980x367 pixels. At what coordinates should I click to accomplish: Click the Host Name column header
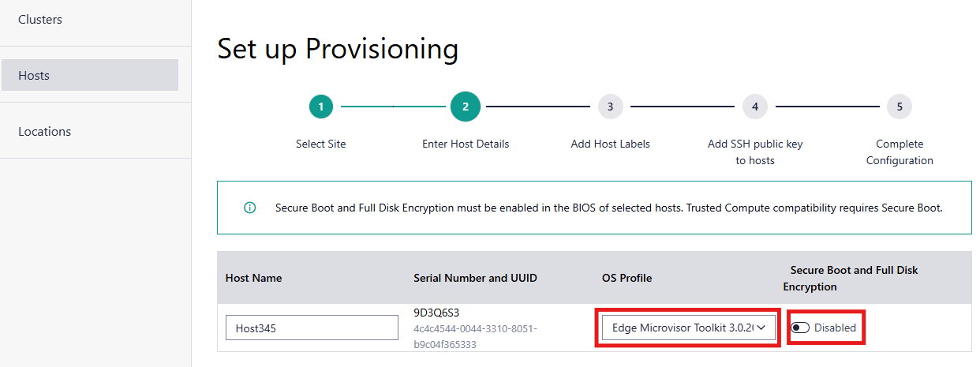pos(253,278)
